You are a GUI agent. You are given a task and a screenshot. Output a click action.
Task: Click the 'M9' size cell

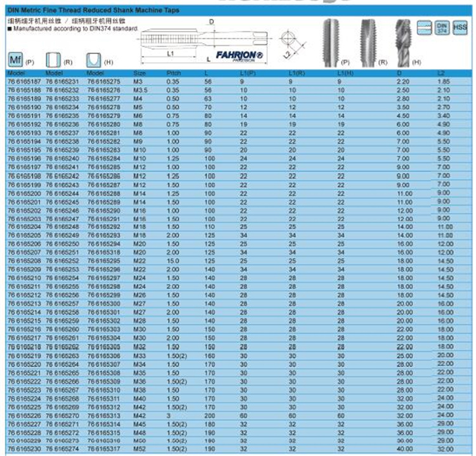click(x=138, y=141)
